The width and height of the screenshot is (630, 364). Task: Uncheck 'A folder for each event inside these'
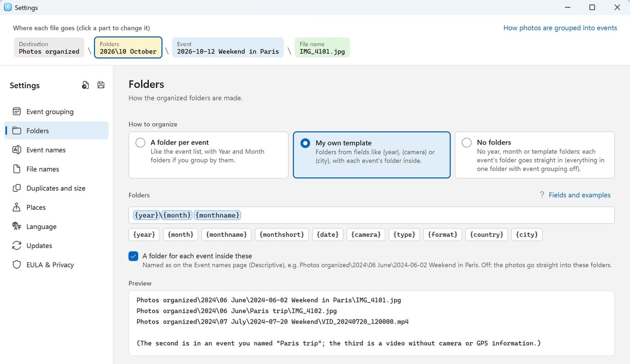click(x=133, y=256)
